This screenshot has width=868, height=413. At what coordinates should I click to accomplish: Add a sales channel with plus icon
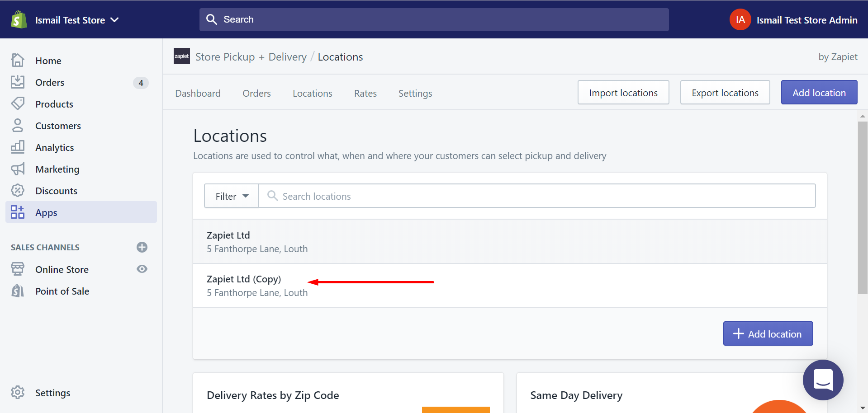(x=142, y=247)
